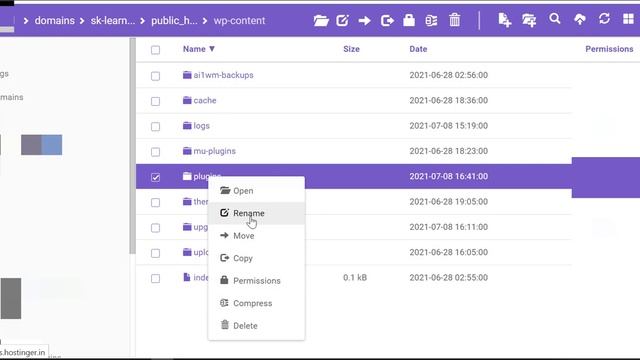Check the ai1wm-backups row checkbox
Screen dimensions: 640x360
click(x=156, y=76)
